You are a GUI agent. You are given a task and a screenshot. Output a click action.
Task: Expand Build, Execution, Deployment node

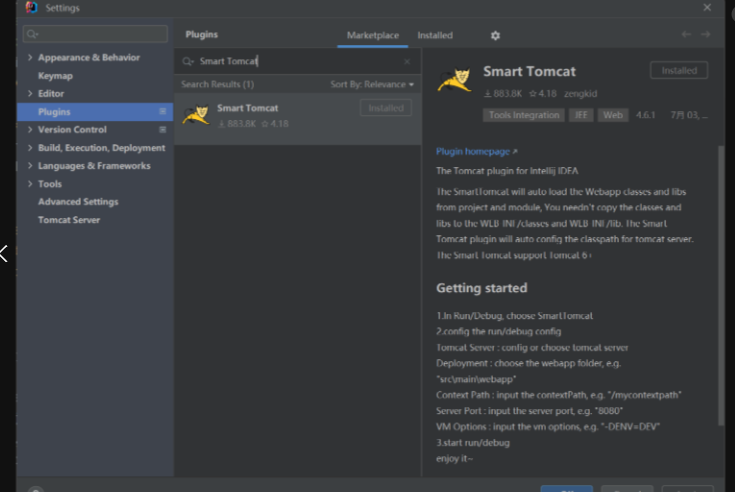30,148
